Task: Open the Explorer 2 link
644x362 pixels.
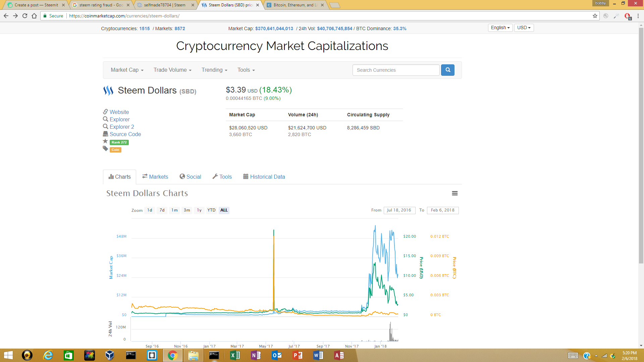Action: pyautogui.click(x=122, y=127)
